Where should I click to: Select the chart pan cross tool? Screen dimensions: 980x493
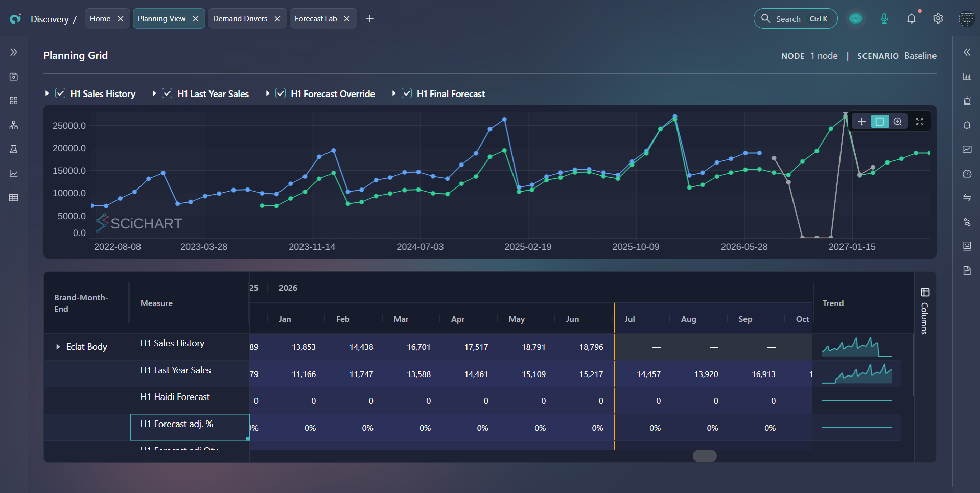tap(861, 122)
